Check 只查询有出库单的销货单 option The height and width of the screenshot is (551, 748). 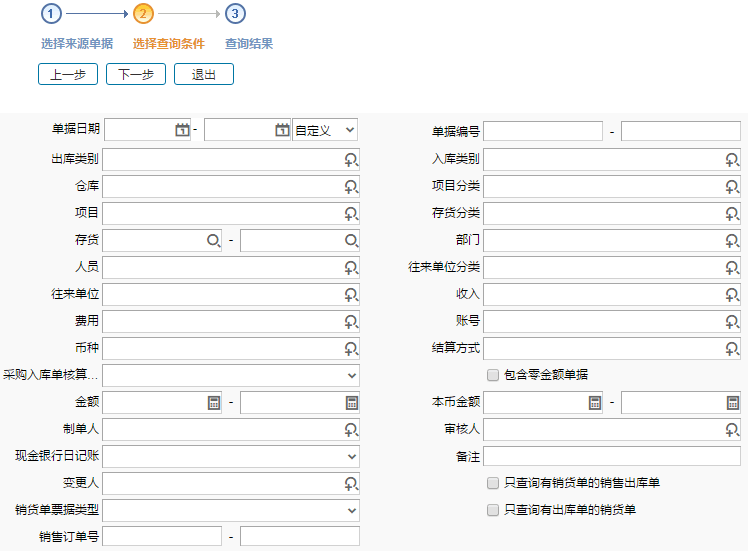493,510
